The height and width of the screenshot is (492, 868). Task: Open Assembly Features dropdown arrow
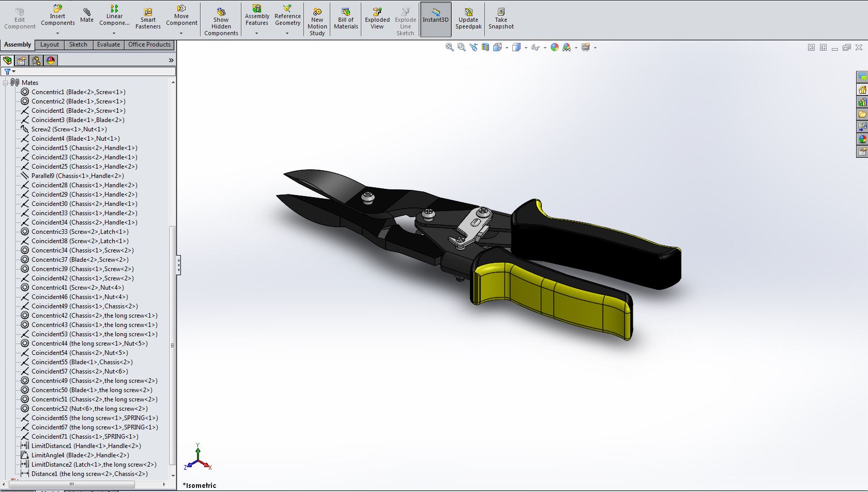pyautogui.click(x=256, y=34)
